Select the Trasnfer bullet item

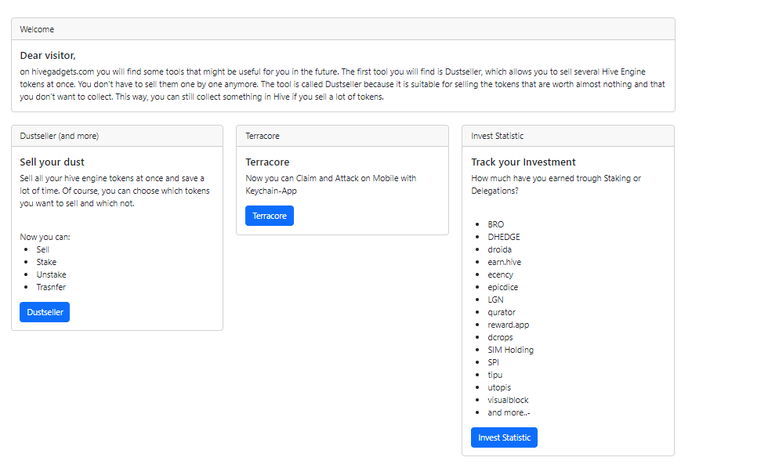pyautogui.click(x=51, y=287)
